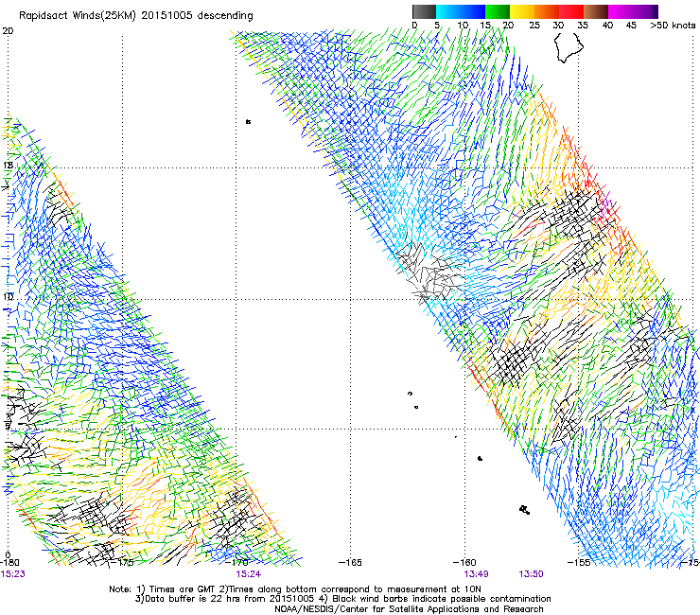Click the pass time label '15:23'
The width and height of the screenshot is (700, 615).
pos(13,574)
